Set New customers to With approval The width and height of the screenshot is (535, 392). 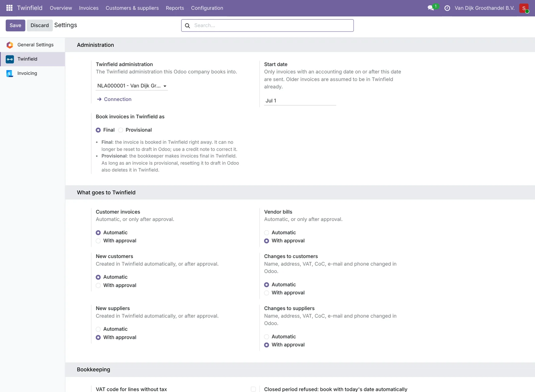click(98, 285)
